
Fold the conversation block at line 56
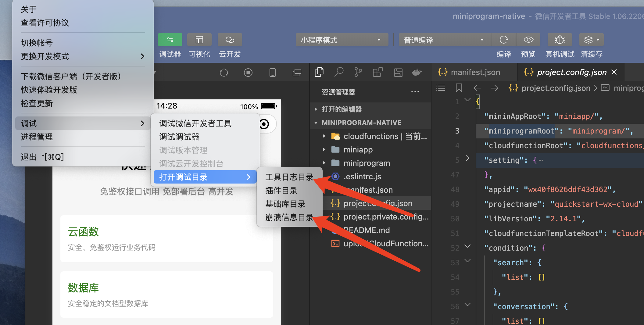[x=467, y=304]
